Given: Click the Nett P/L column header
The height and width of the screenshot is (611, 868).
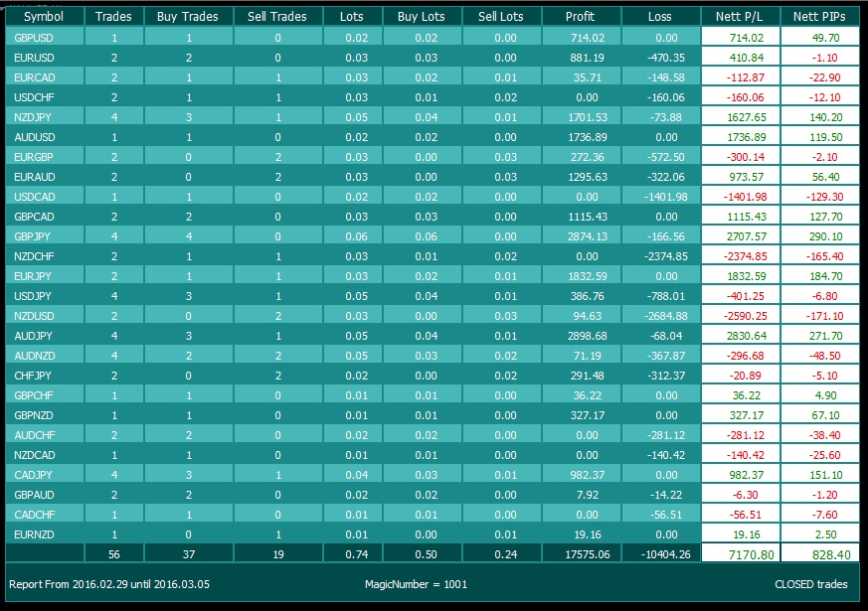Looking at the screenshot, I should tap(740, 17).
